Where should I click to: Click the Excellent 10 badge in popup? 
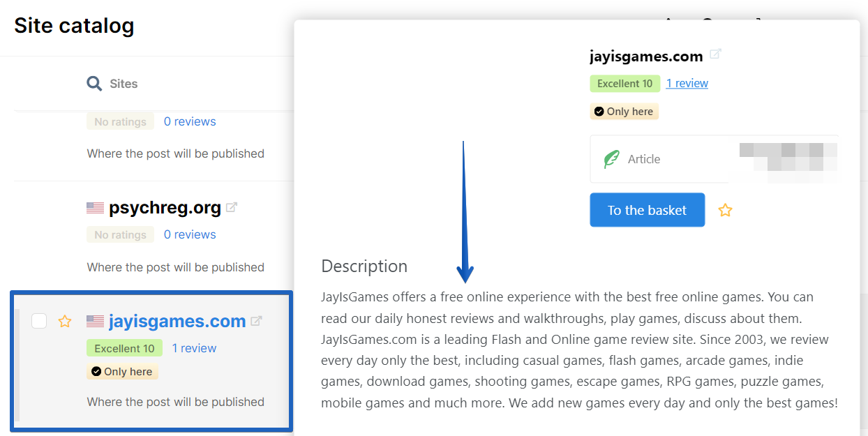(x=625, y=84)
